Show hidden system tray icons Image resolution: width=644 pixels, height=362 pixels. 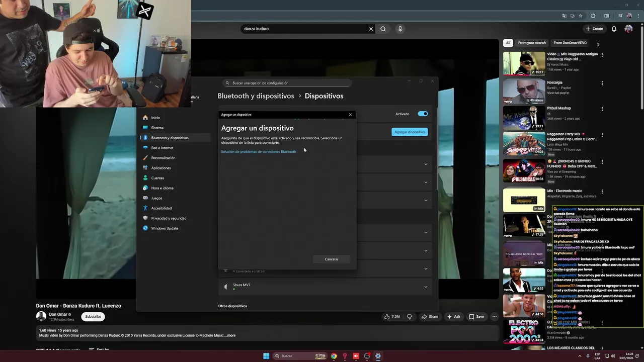pos(580,356)
